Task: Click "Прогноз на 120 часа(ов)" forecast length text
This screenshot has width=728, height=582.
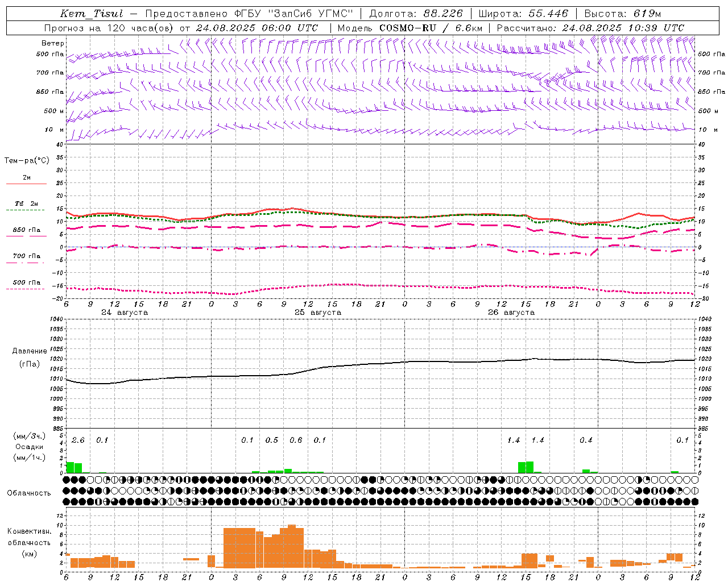Action: coord(110,28)
